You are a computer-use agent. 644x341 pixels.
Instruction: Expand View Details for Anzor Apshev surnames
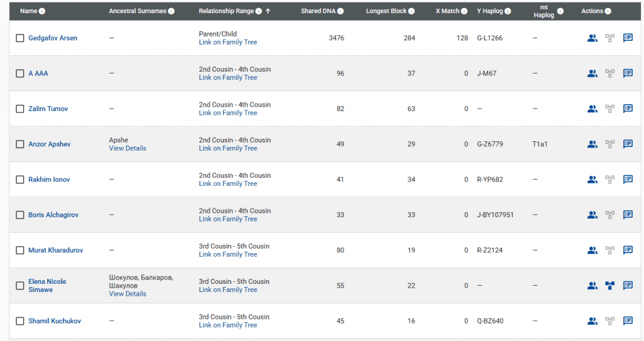tap(127, 148)
